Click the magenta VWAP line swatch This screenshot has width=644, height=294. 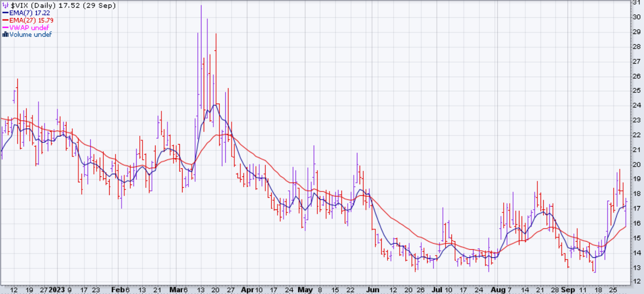point(5,28)
